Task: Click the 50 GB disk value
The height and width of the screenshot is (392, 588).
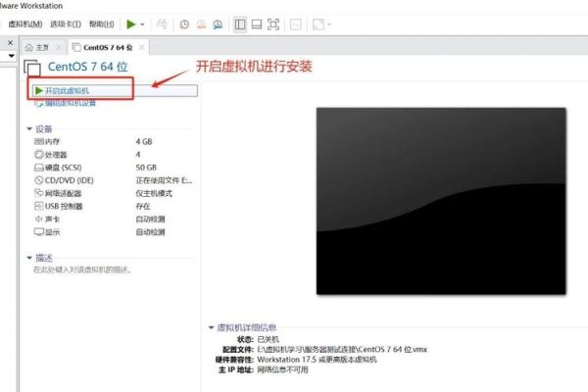Action: tap(146, 168)
